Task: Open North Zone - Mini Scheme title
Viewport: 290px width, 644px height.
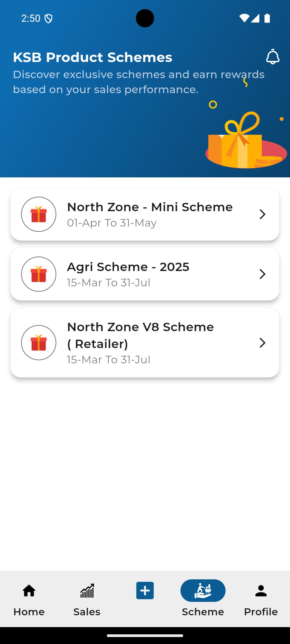Action: pos(150,207)
